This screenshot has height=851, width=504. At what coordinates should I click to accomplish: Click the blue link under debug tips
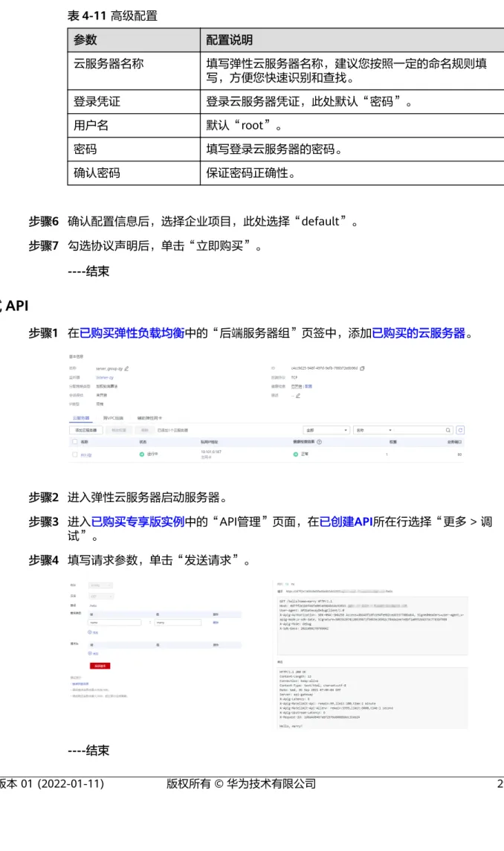[80, 684]
